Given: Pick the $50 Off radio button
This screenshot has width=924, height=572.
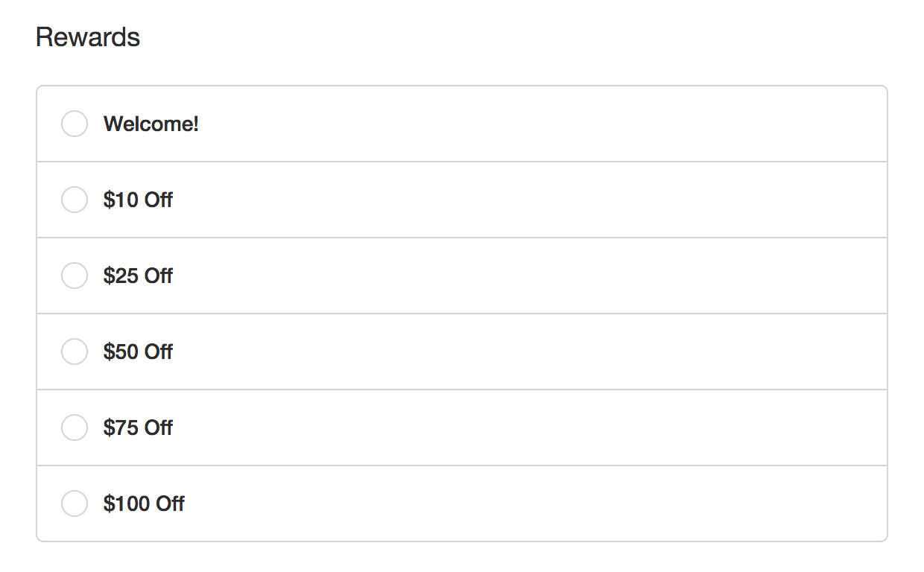Looking at the screenshot, I should click(x=75, y=352).
